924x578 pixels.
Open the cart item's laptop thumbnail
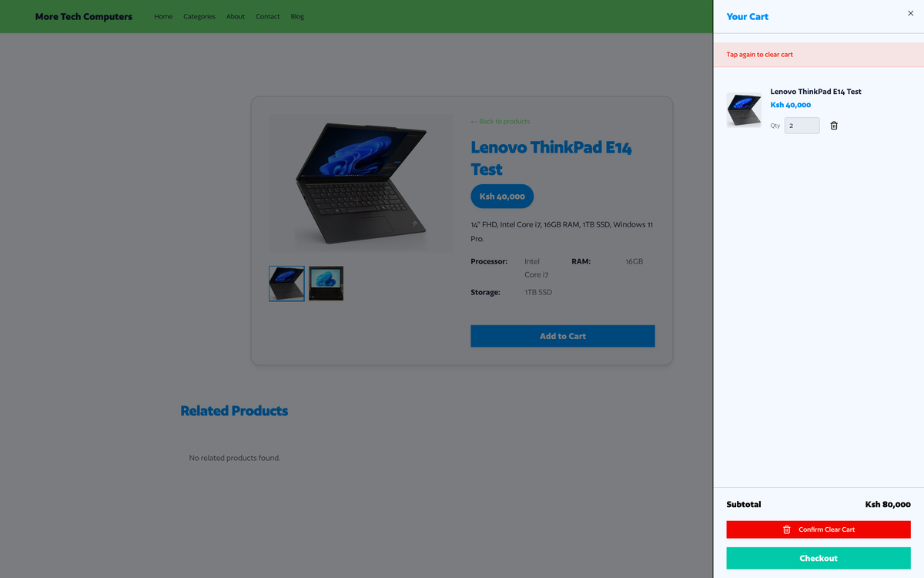(x=744, y=109)
